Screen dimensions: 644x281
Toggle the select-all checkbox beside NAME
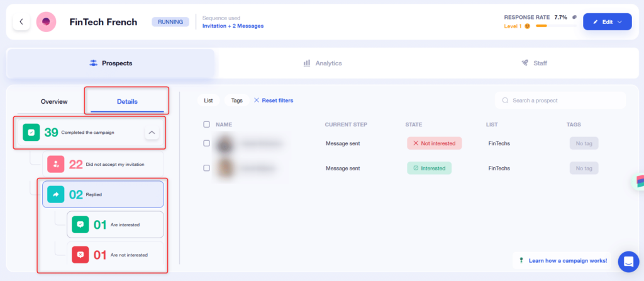206,124
